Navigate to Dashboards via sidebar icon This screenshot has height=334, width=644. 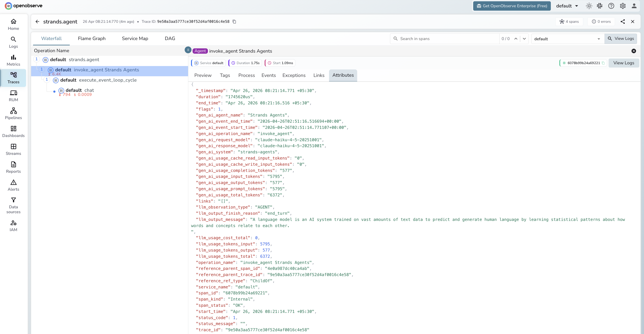click(x=13, y=131)
